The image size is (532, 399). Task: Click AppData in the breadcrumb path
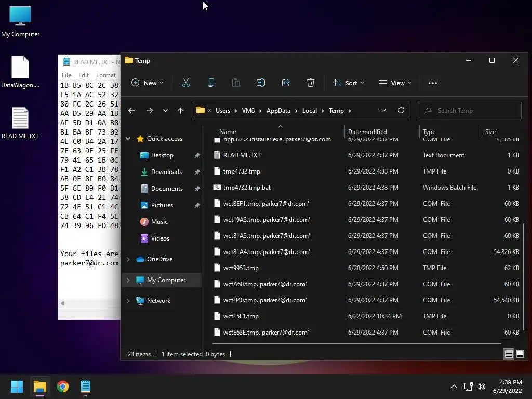[278, 111]
